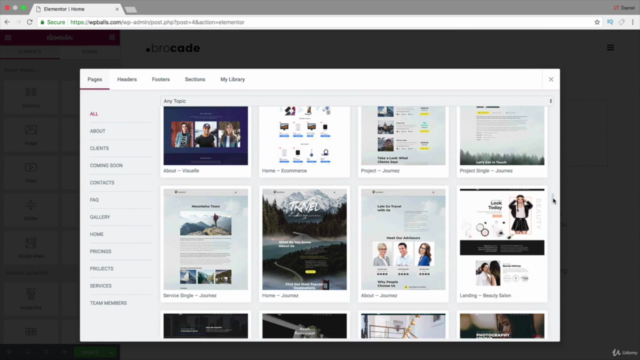The height and width of the screenshot is (360, 640).
Task: Click the green Update button
Action: click(x=90, y=352)
